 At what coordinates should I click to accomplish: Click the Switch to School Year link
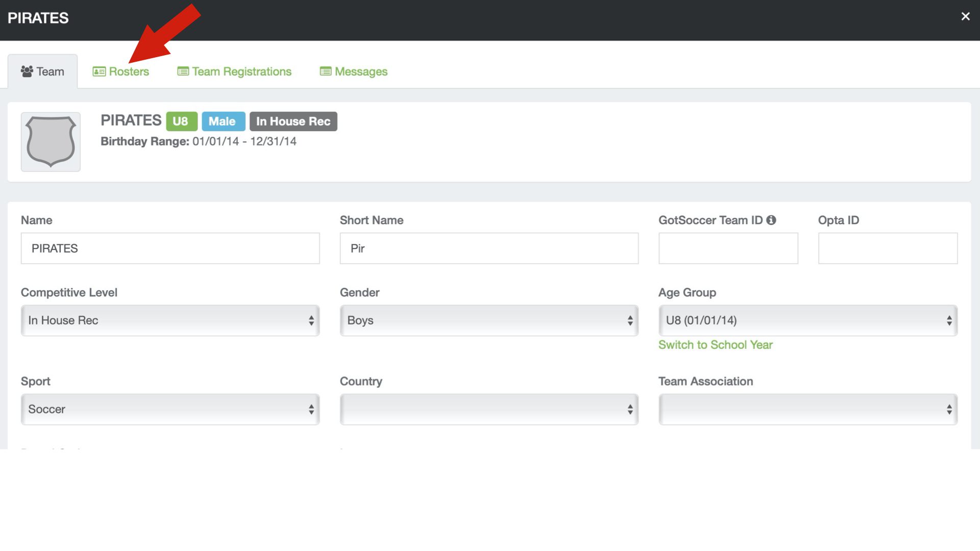[715, 345]
